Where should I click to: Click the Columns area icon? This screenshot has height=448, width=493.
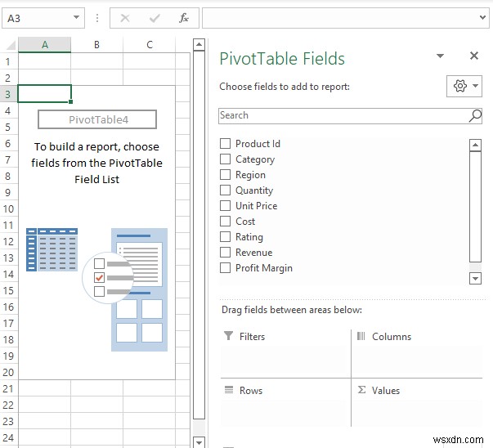361,336
